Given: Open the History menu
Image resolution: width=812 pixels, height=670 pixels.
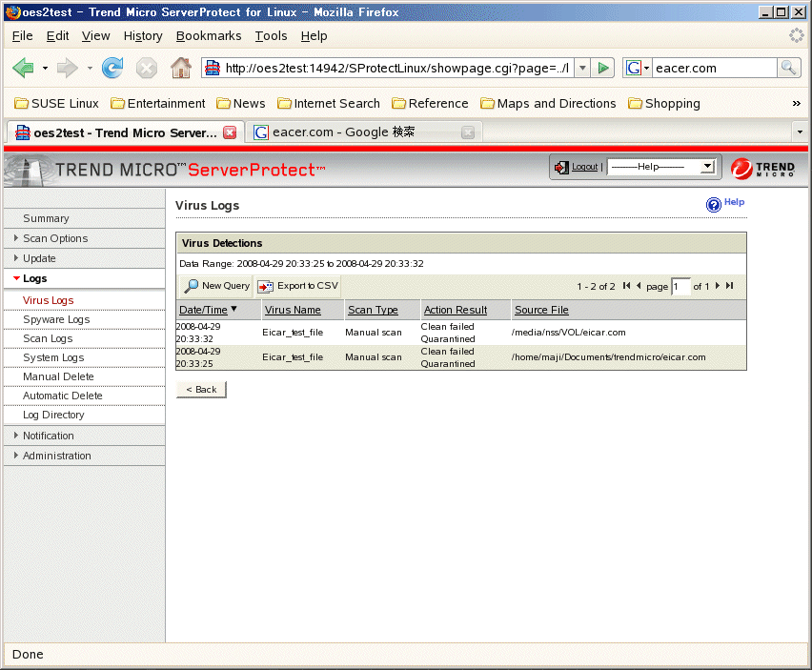Looking at the screenshot, I should pos(143,35).
